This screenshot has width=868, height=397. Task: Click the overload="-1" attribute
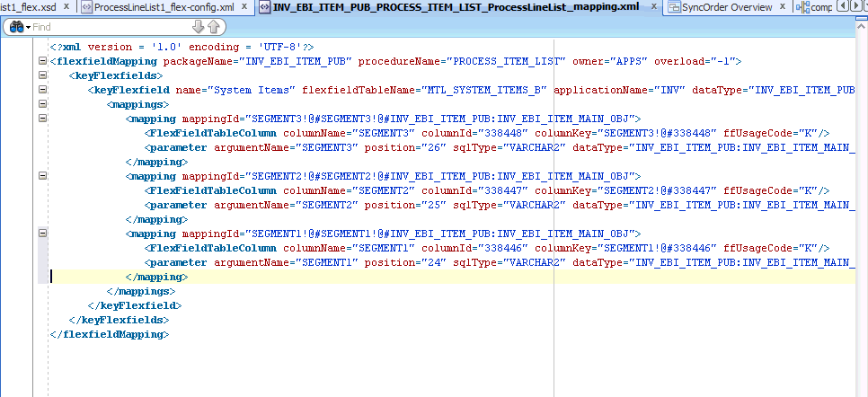coord(695,61)
